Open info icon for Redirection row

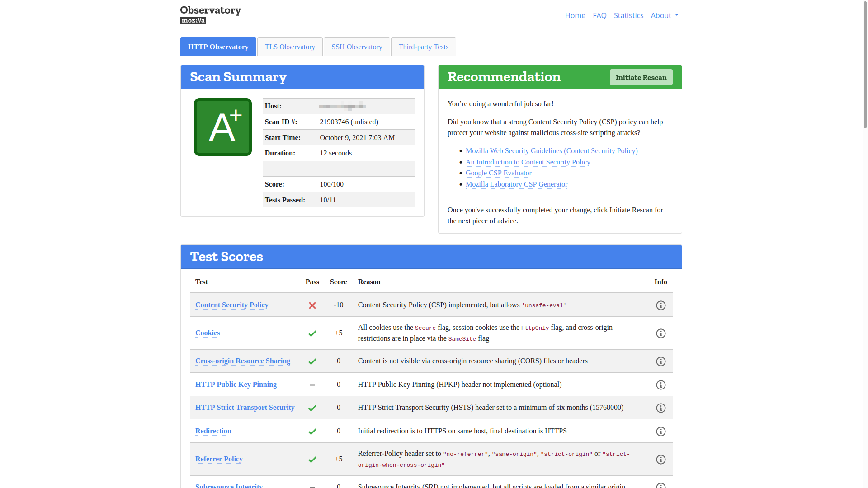click(x=660, y=432)
